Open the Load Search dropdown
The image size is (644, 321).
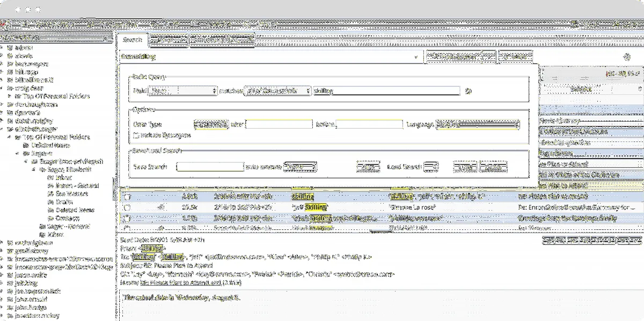click(x=431, y=167)
